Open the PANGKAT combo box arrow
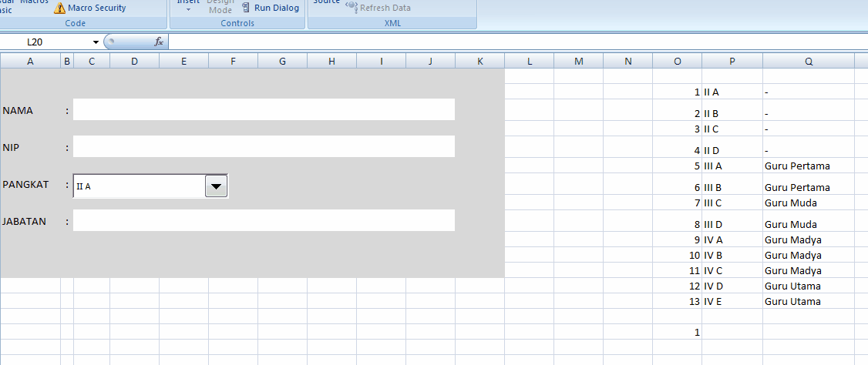 [x=217, y=186]
